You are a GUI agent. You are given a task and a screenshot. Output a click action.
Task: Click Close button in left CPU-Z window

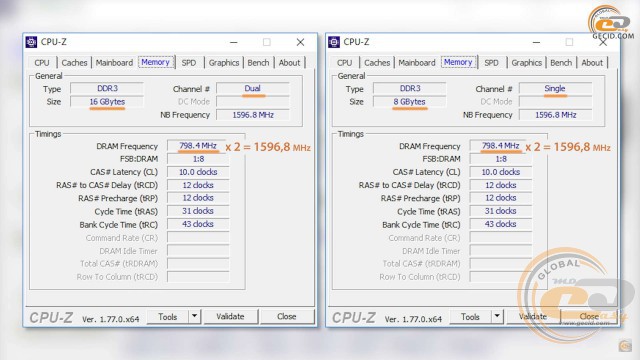click(x=287, y=317)
